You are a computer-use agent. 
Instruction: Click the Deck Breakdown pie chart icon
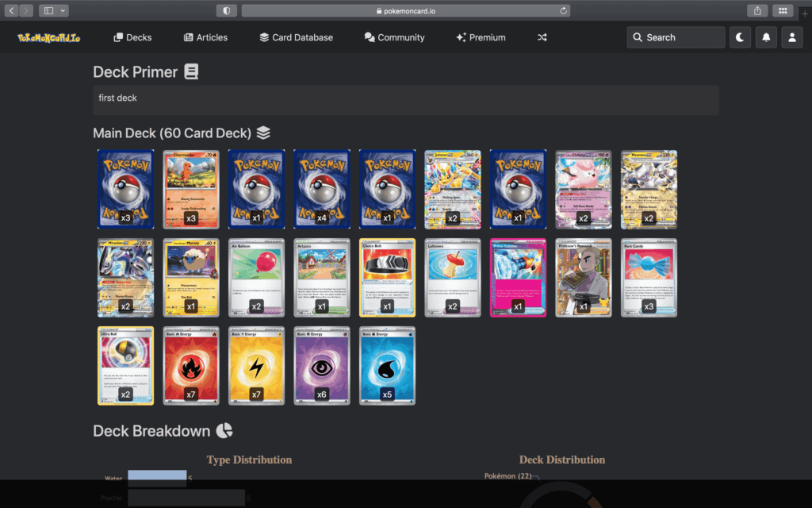point(224,431)
